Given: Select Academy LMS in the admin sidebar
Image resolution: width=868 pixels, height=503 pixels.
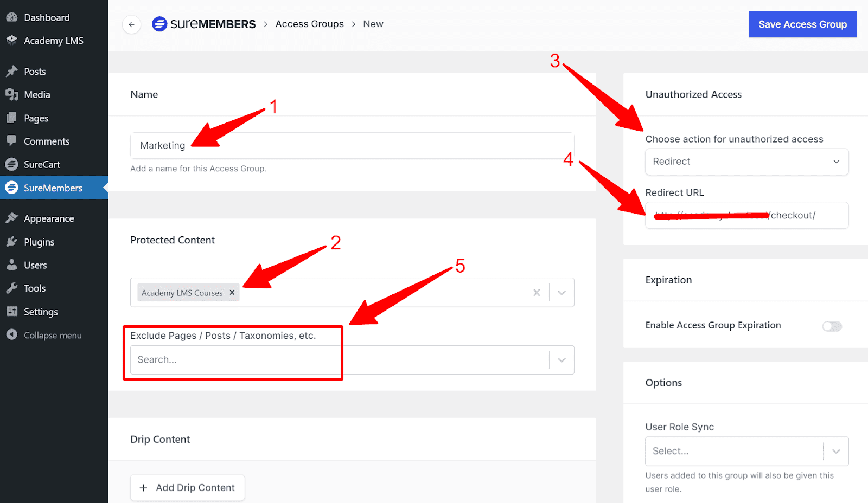Looking at the screenshot, I should (x=53, y=40).
